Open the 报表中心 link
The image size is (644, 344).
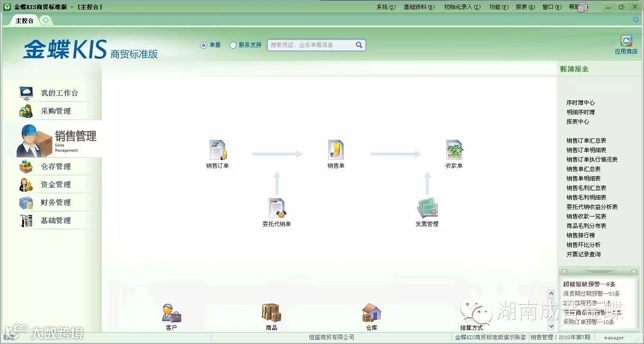coord(578,122)
